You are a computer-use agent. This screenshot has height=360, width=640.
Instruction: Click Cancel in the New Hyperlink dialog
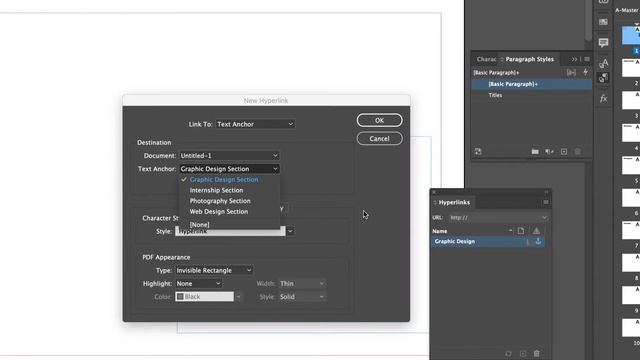pos(379,139)
